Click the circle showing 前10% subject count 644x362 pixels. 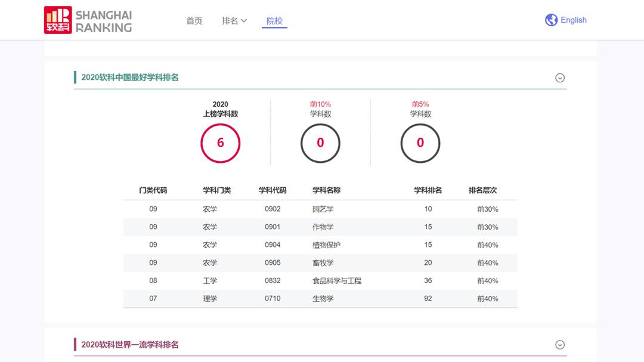point(320,143)
